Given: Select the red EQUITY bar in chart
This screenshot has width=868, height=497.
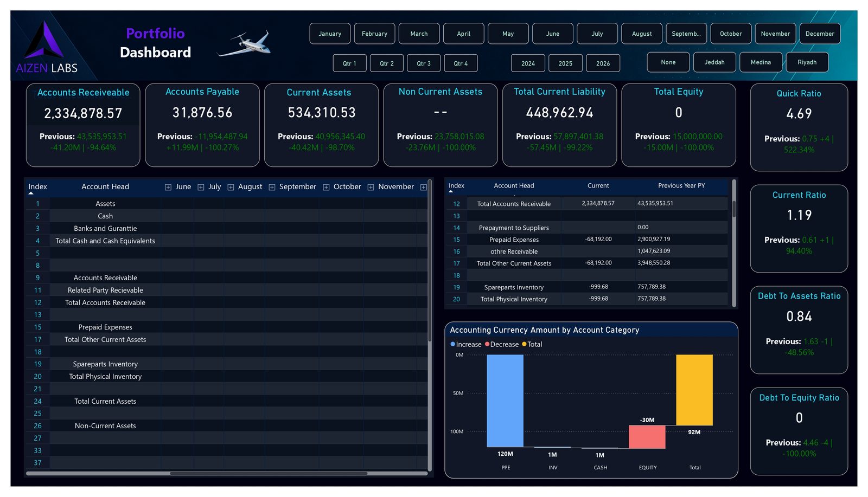Looking at the screenshot, I should coord(647,437).
